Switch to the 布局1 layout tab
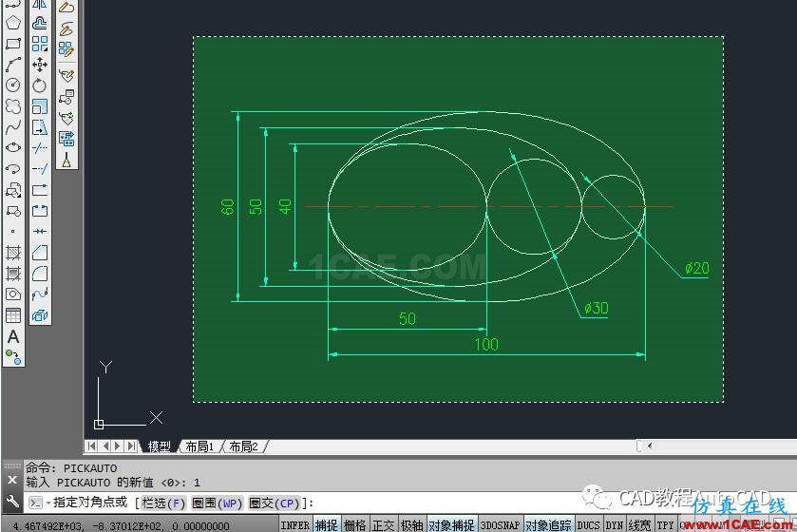 coord(199,446)
